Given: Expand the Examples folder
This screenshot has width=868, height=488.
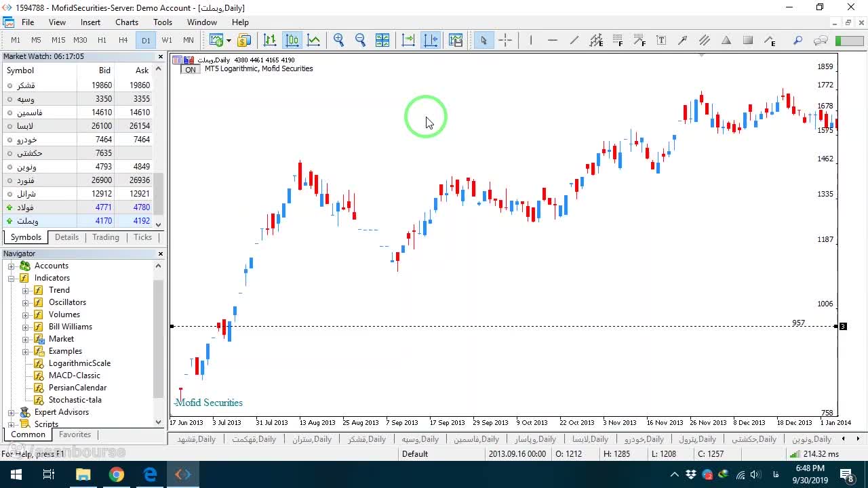Looking at the screenshot, I should click(x=26, y=351).
